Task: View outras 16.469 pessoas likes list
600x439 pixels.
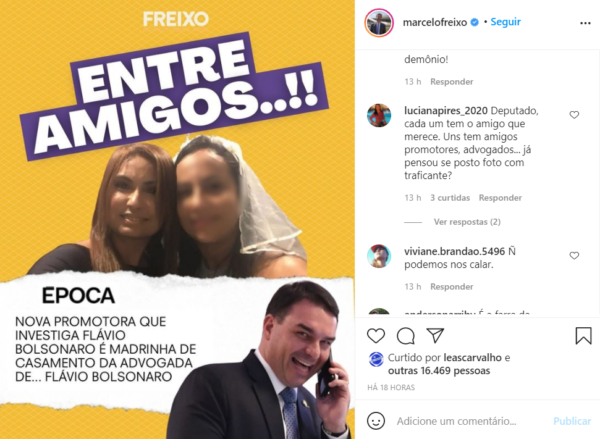Action: pos(439,370)
